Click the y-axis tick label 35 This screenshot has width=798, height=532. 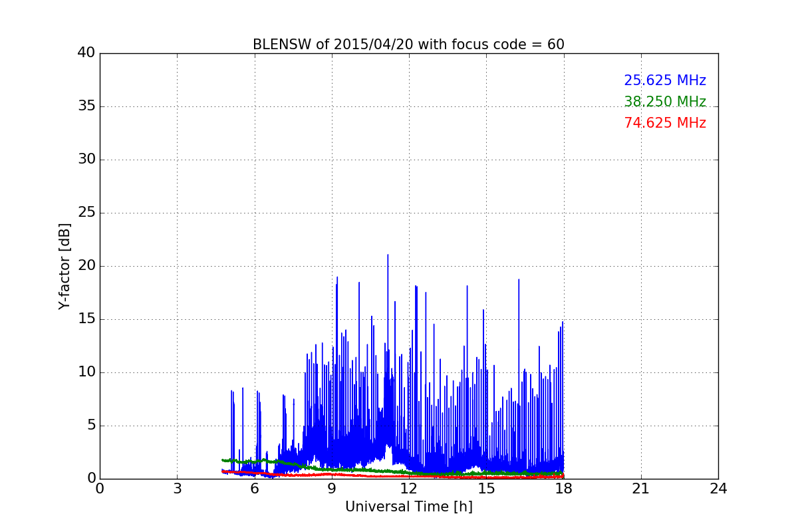tap(86, 106)
